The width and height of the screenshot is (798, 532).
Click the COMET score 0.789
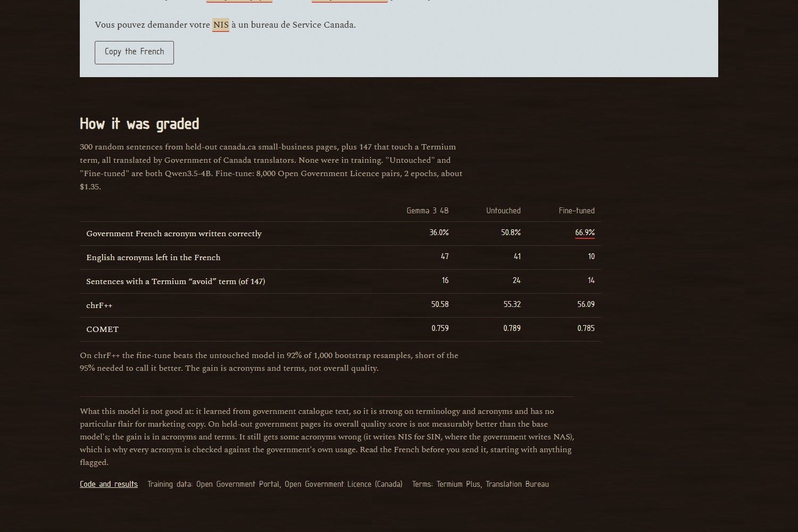[512, 328]
